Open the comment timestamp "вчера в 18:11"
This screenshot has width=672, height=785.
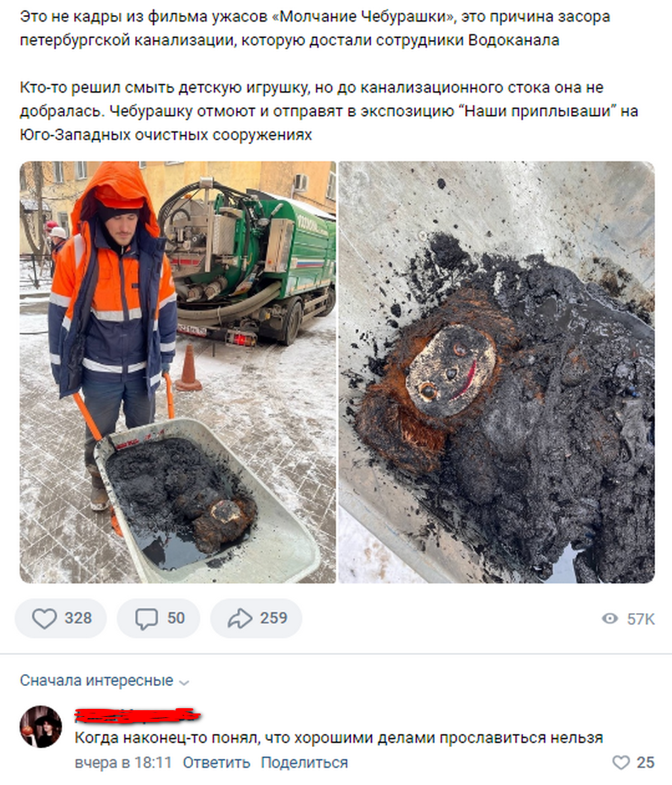(x=123, y=763)
